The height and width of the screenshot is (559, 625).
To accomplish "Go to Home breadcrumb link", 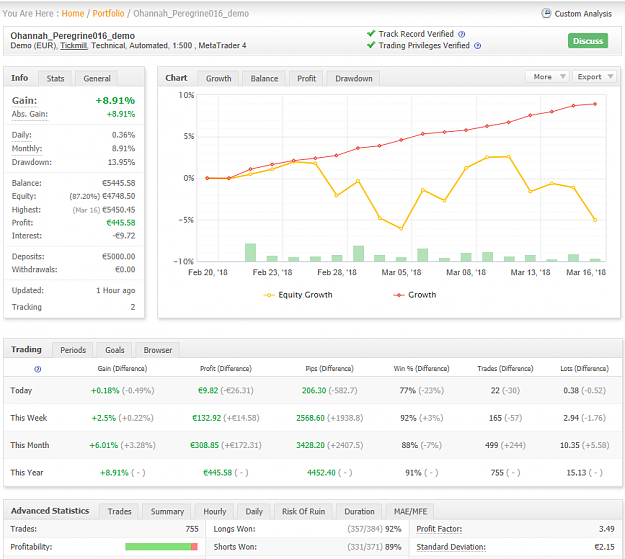I will pos(73,14).
